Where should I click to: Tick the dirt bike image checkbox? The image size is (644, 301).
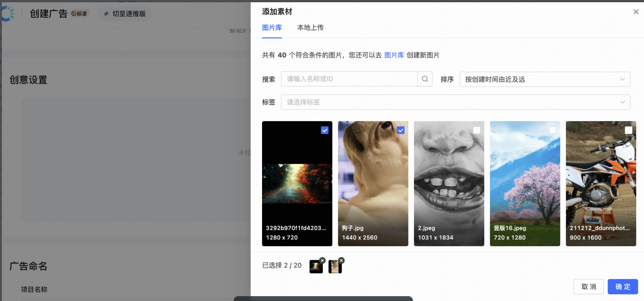(x=629, y=130)
